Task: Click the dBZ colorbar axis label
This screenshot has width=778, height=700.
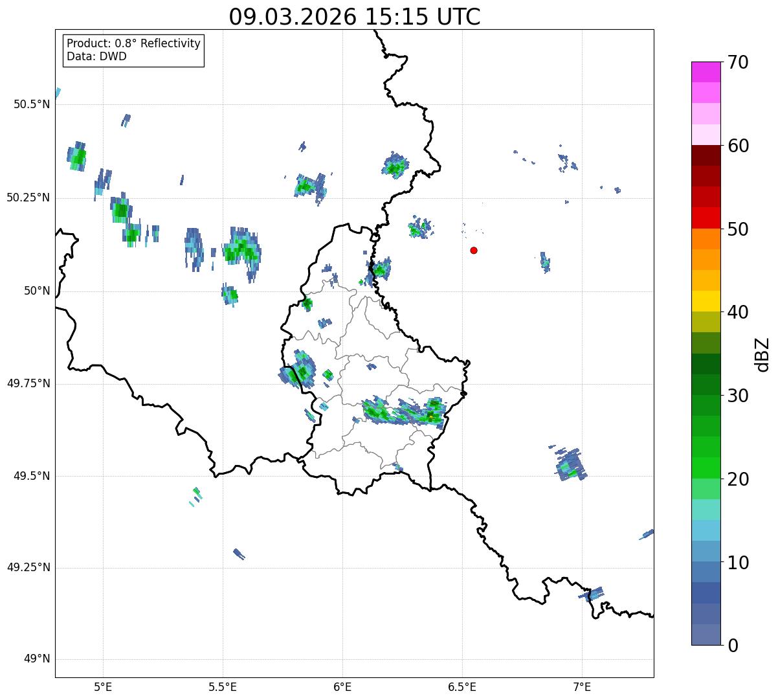Action: coord(763,354)
